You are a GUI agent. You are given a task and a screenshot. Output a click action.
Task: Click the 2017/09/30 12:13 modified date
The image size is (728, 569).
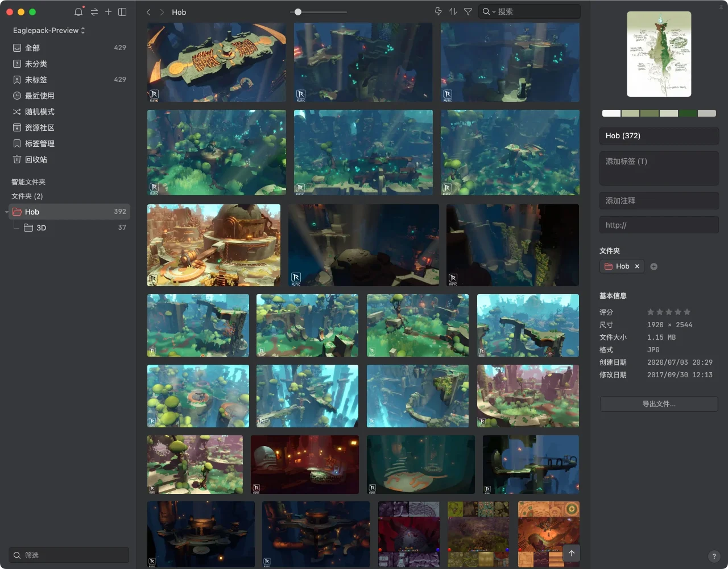[x=680, y=375]
